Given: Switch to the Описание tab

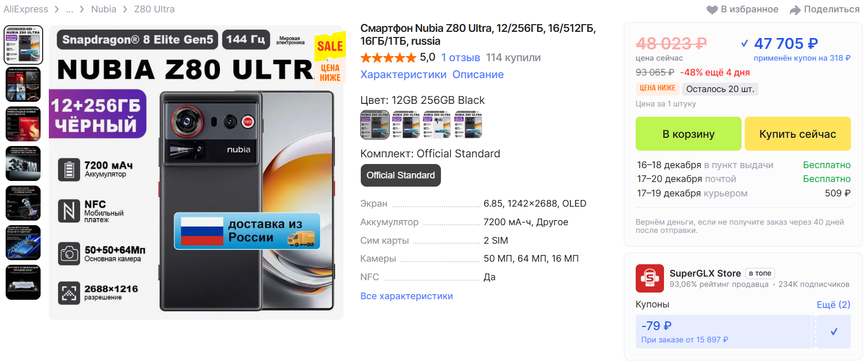Looking at the screenshot, I should [478, 75].
